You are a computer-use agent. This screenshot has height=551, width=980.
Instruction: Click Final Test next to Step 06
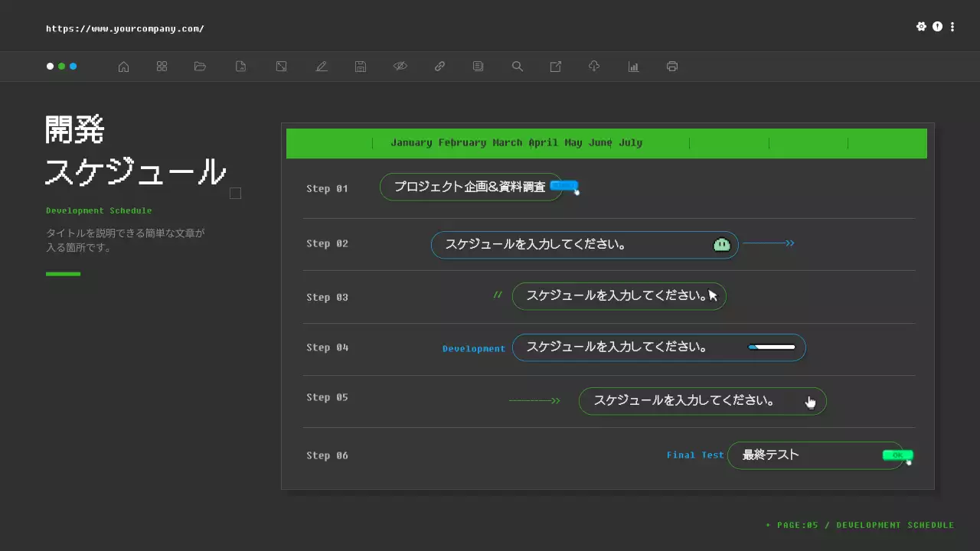(695, 455)
